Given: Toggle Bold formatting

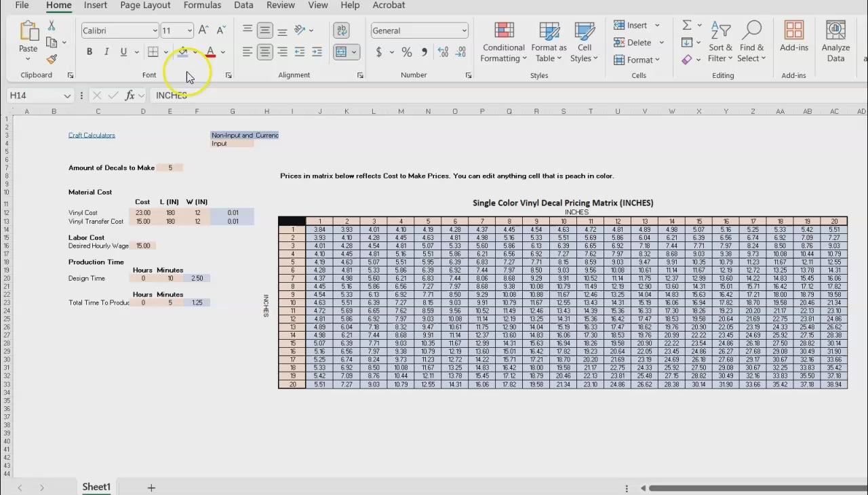Looking at the screenshot, I should click(90, 52).
